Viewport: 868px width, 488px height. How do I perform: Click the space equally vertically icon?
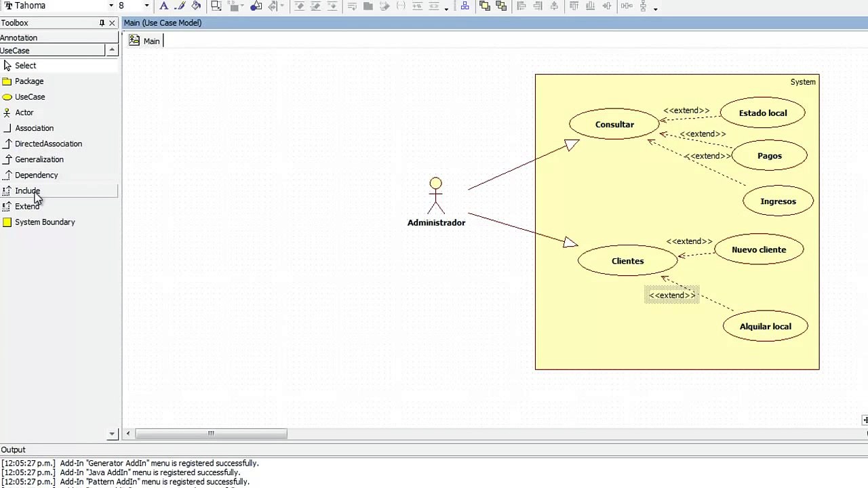click(x=644, y=6)
